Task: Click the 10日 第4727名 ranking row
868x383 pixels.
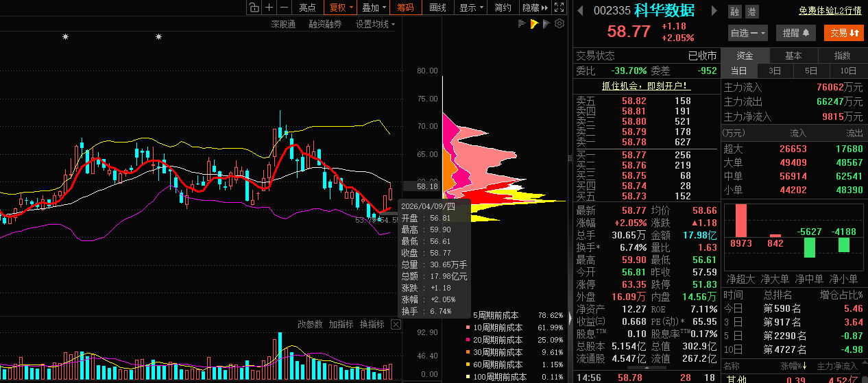Action: pyautogui.click(x=795, y=349)
